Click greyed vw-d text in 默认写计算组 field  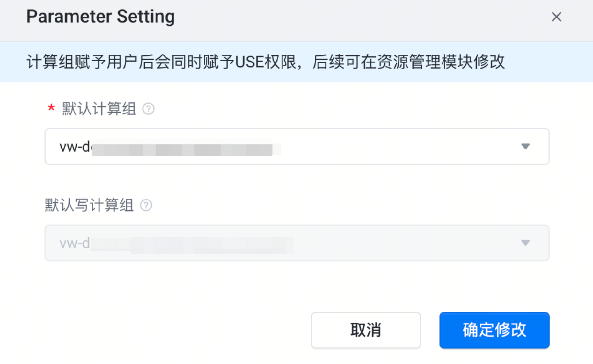click(x=75, y=244)
